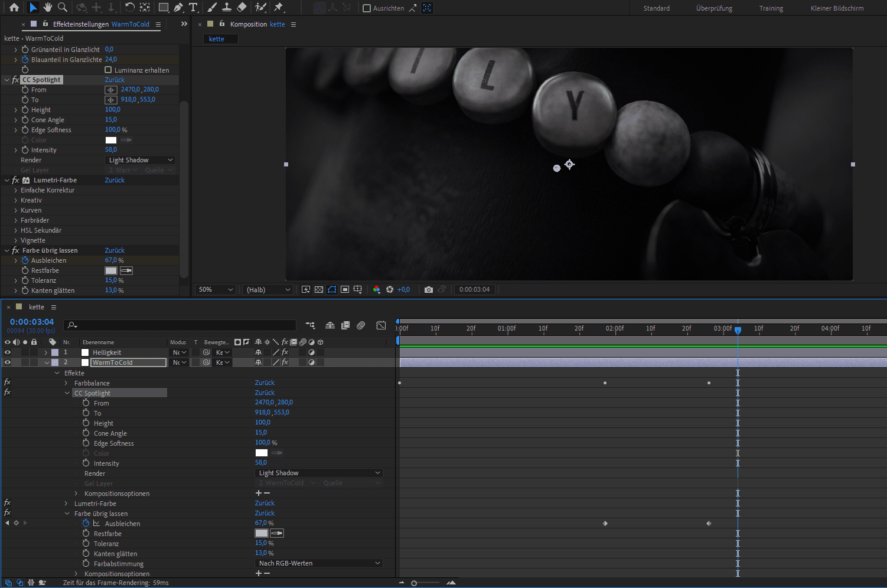Open the 50% zoom level dropdown
The image size is (887, 588).
(215, 289)
